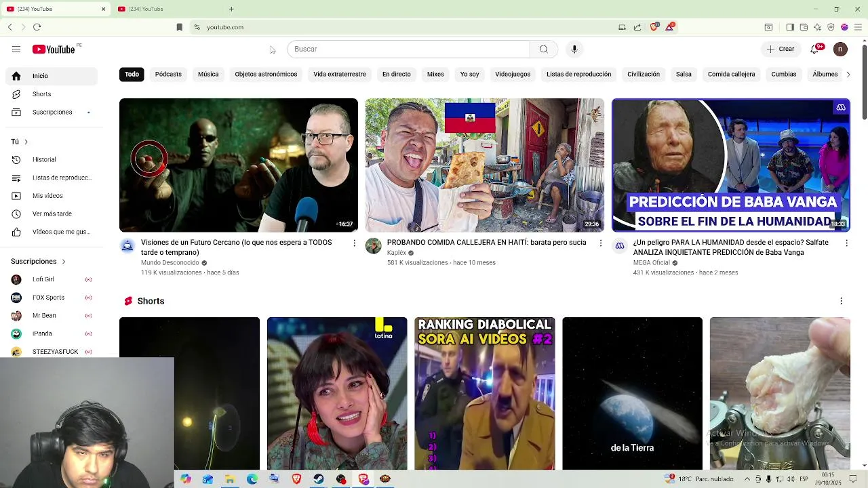Start voice search with microphone icon
868x488 pixels.
coord(574,49)
